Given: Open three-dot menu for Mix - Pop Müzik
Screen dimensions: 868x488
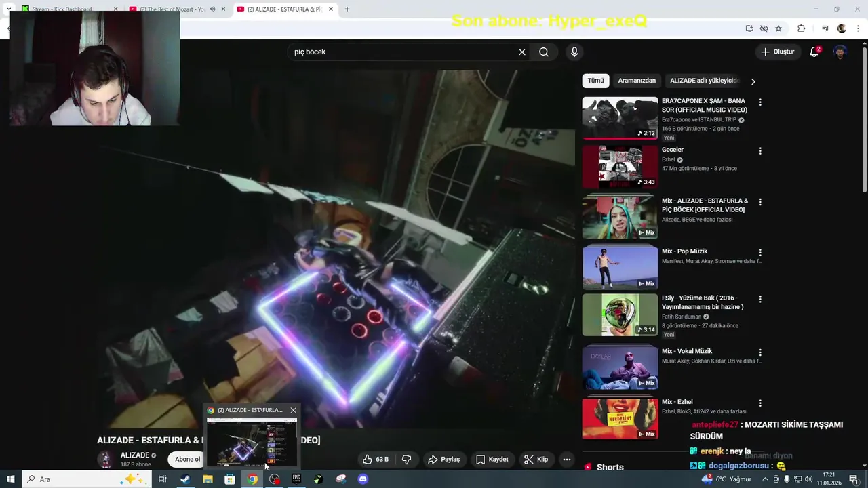Looking at the screenshot, I should pos(760,253).
